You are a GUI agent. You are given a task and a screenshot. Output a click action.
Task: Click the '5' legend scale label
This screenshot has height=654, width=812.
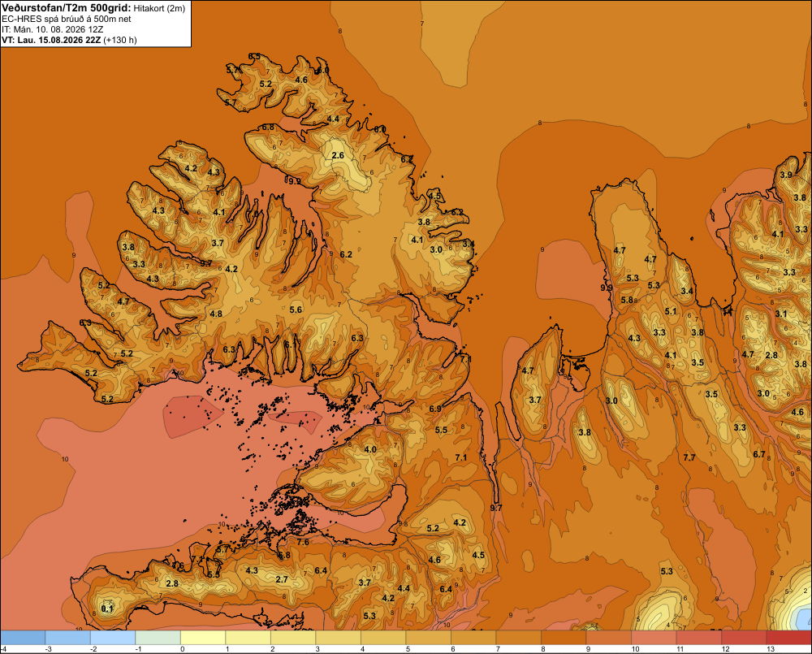coord(408,649)
